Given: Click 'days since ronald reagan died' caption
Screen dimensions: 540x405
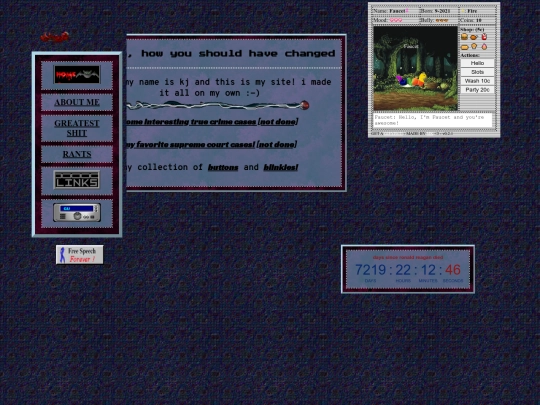Looking at the screenshot, I should point(408,257).
